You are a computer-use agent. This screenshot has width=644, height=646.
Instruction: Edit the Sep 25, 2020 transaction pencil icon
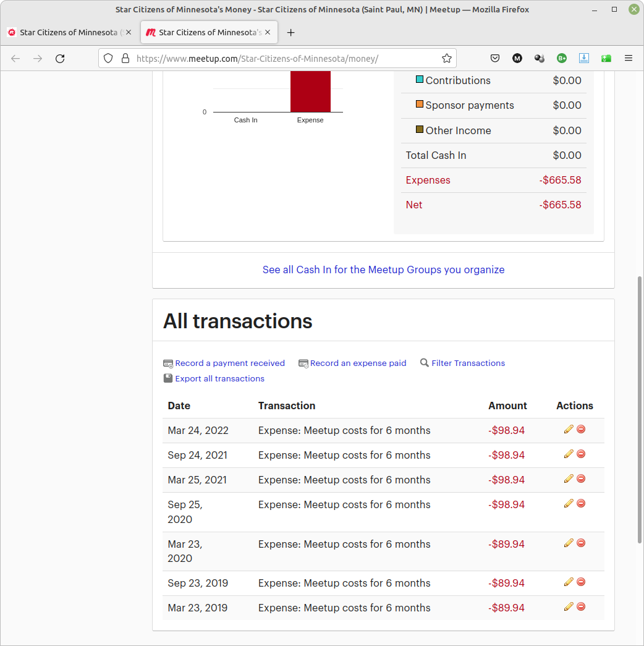[x=569, y=503]
